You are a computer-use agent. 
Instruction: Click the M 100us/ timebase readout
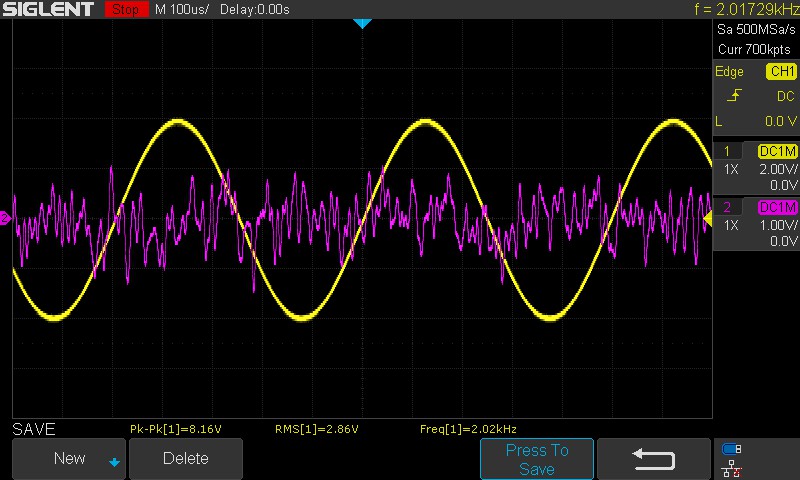point(182,9)
